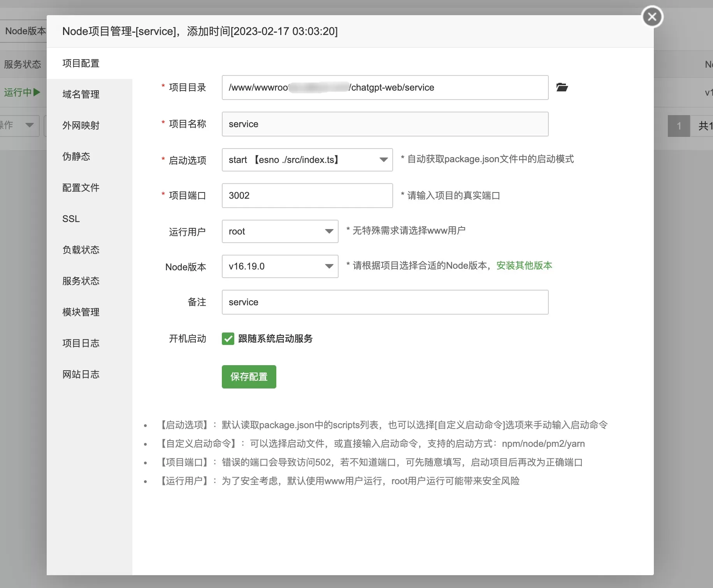Open the 启动选项 start mode dropdown

point(384,160)
